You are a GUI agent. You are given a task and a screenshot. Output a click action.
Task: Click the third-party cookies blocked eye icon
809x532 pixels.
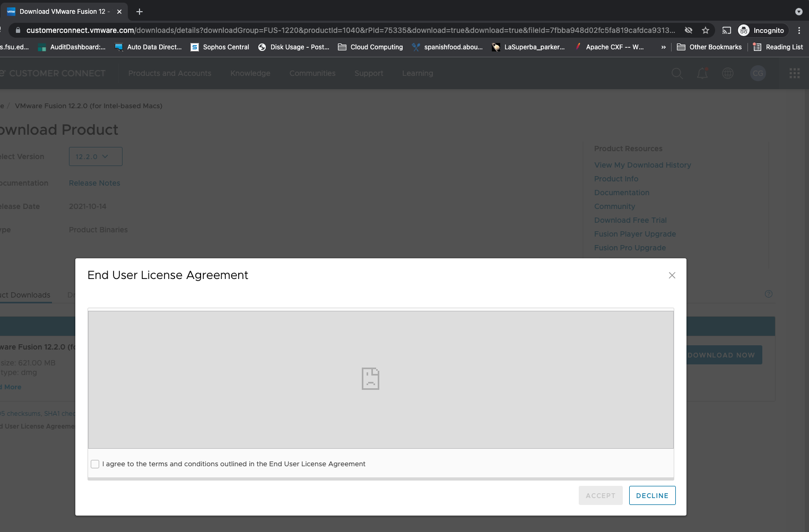coord(689,30)
